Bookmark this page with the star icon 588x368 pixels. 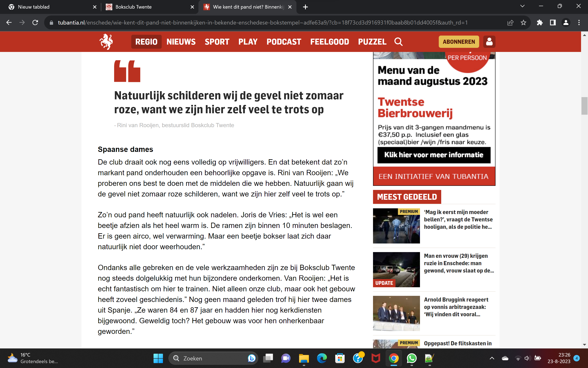(x=523, y=23)
